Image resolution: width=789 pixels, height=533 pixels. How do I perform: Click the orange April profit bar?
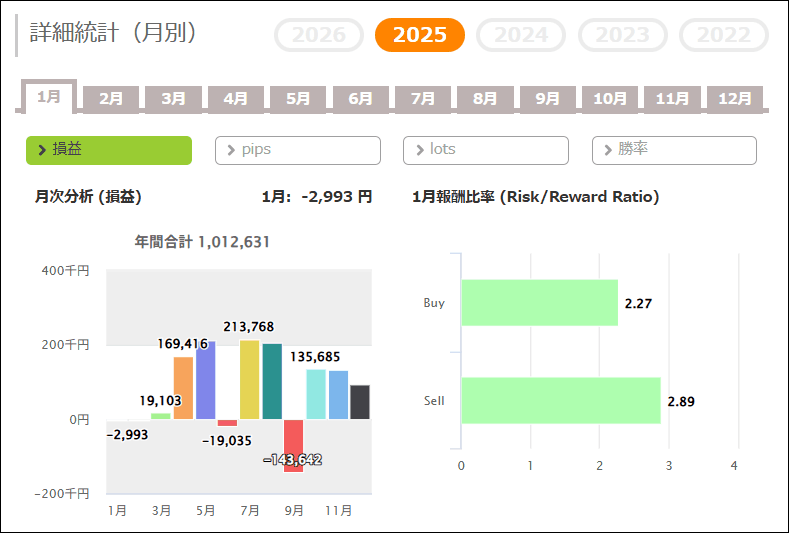coord(184,388)
